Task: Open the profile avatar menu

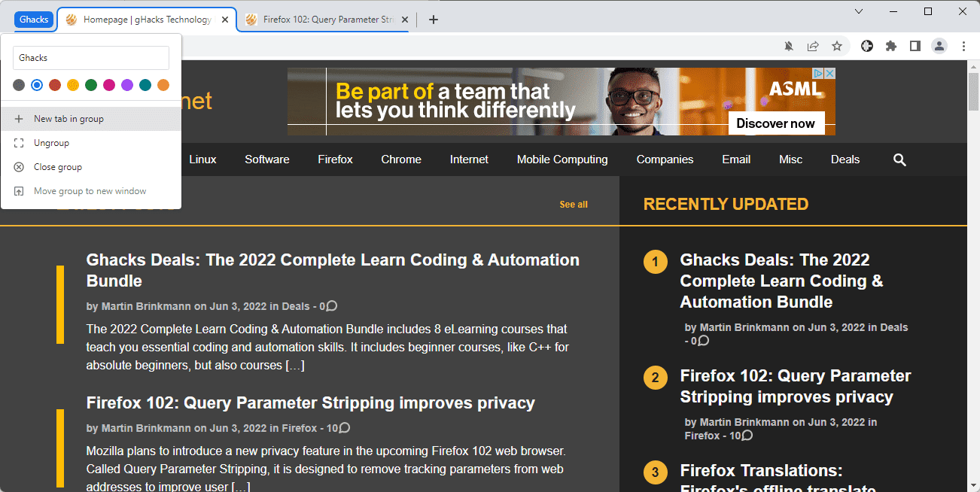Action: (x=939, y=46)
